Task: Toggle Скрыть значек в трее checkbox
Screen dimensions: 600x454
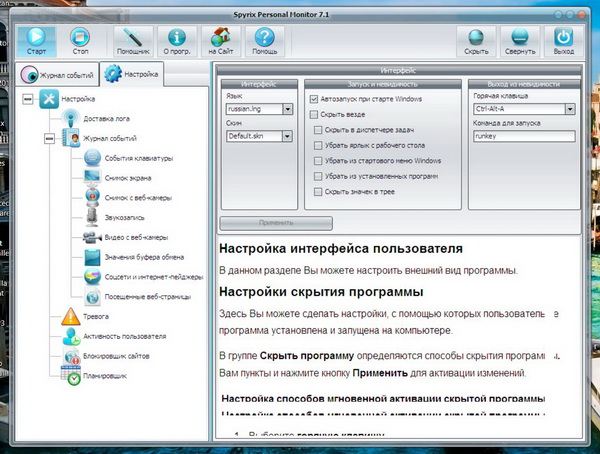Action: [318, 191]
